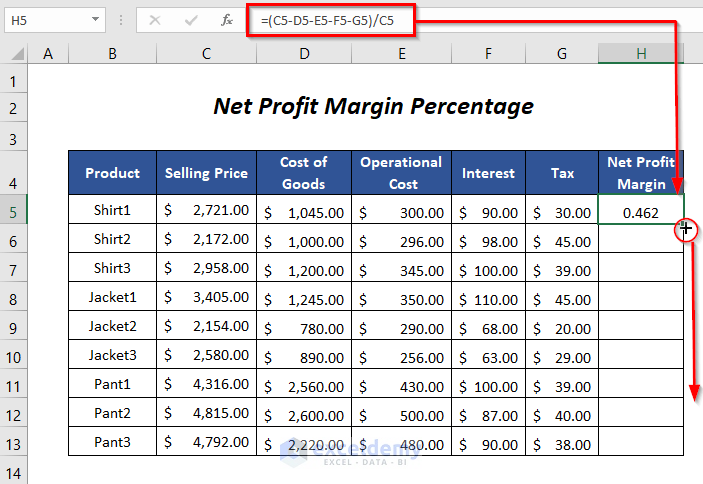Select column C header

pos(206,54)
